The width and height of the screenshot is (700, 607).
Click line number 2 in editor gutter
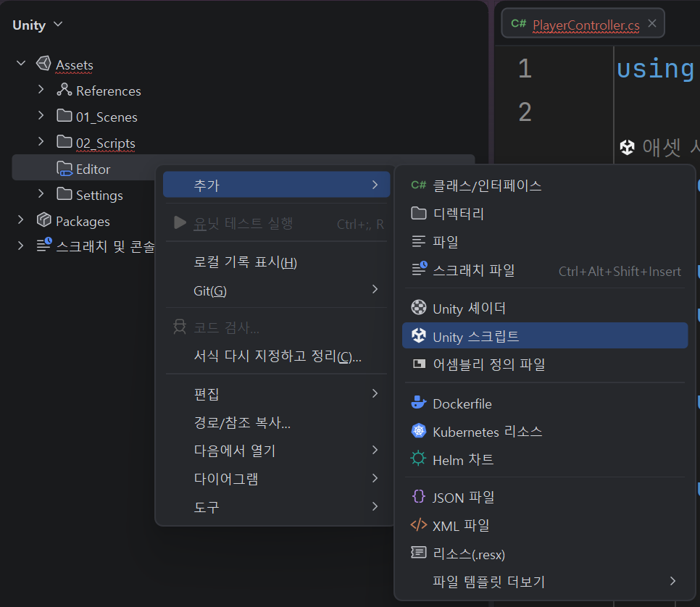[x=525, y=112]
